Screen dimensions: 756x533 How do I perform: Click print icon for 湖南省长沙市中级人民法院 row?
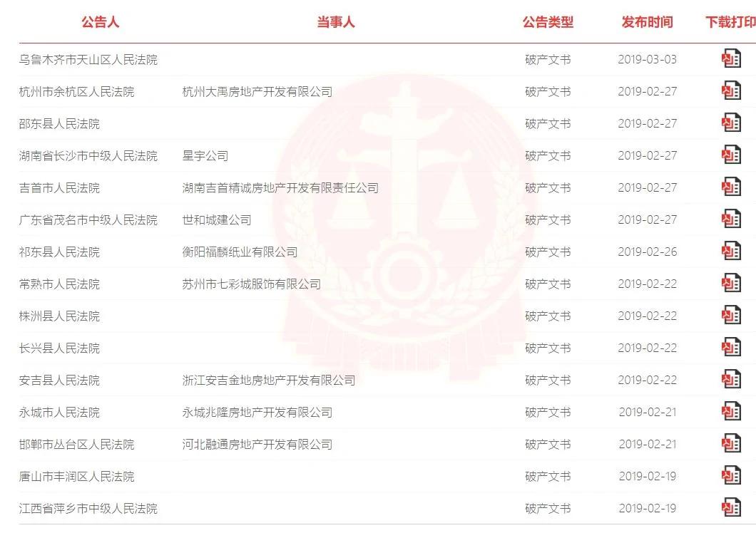click(731, 155)
